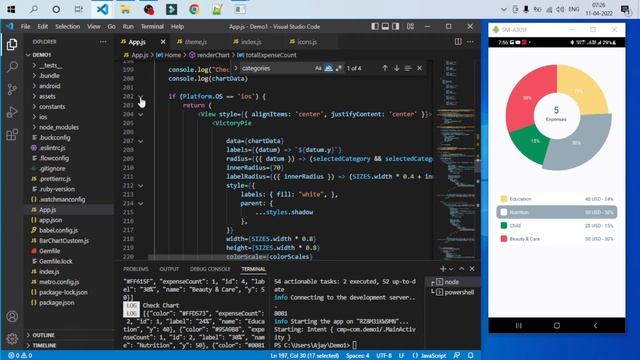Image resolution: width=640 pixels, height=360 pixels.
Task: Tap the Android back button in emulator
Action: 595,325
